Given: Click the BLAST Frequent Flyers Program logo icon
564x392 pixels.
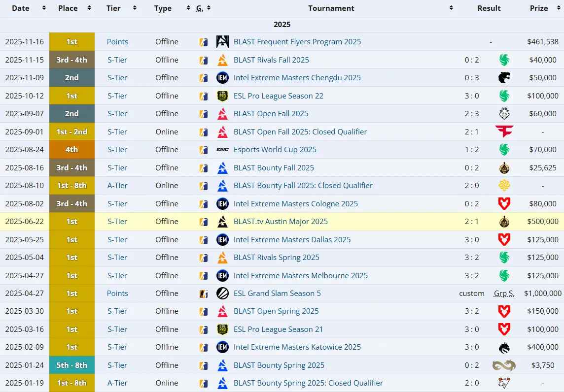Looking at the screenshot, I should coord(222,42).
